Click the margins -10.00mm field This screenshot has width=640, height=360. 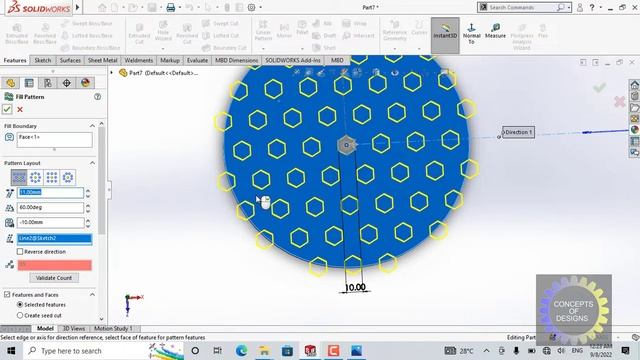[x=50, y=223]
